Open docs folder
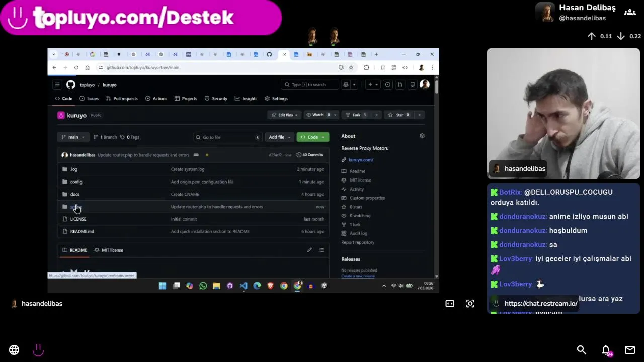The width and height of the screenshot is (644, 362). 74,194
